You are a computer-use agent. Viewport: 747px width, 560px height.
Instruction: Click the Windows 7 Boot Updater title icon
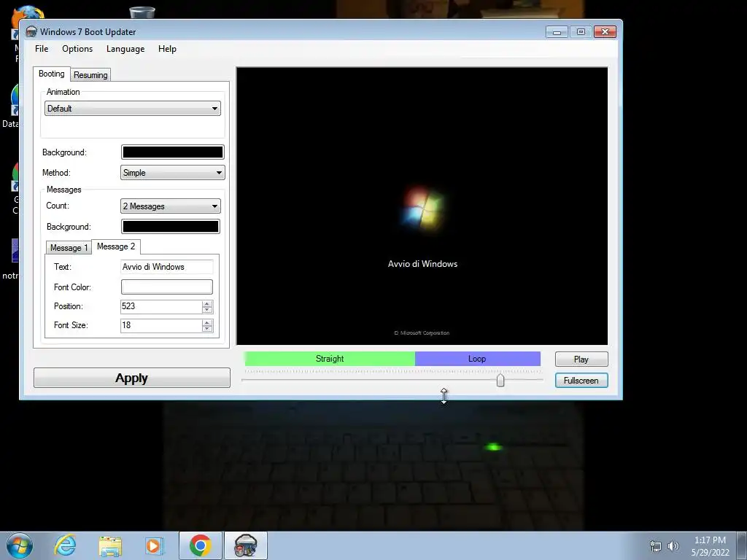(31, 32)
